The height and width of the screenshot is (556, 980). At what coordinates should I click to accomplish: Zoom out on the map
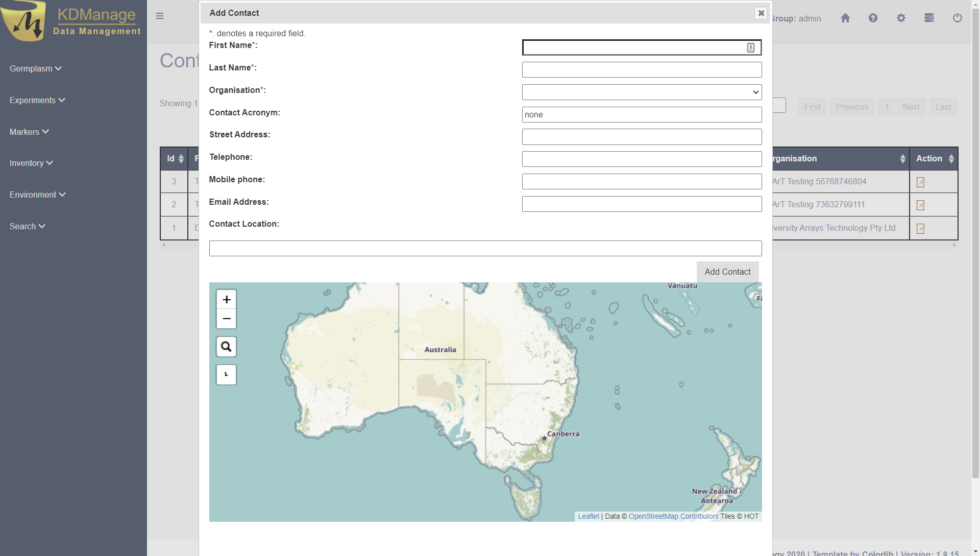(x=227, y=319)
